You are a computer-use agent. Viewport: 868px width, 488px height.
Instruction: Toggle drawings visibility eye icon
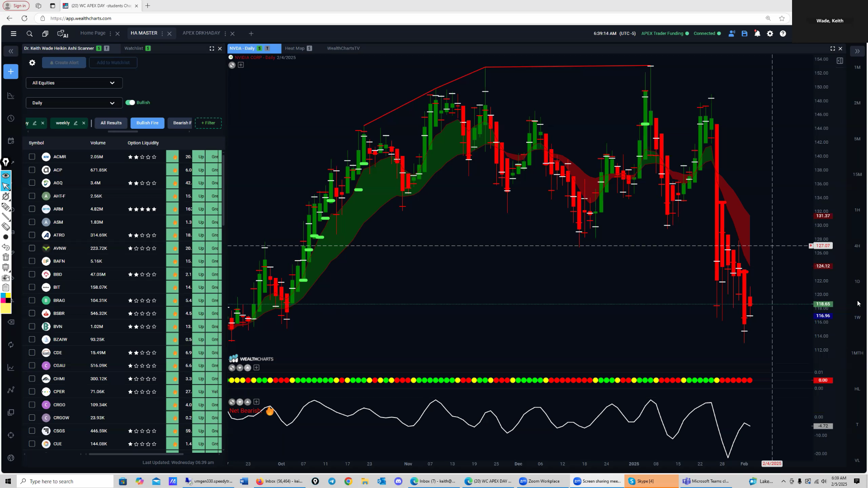coord(6,176)
